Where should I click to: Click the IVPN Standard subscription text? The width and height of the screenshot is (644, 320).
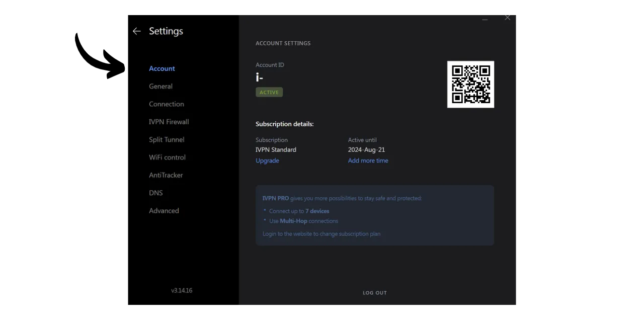coord(276,150)
